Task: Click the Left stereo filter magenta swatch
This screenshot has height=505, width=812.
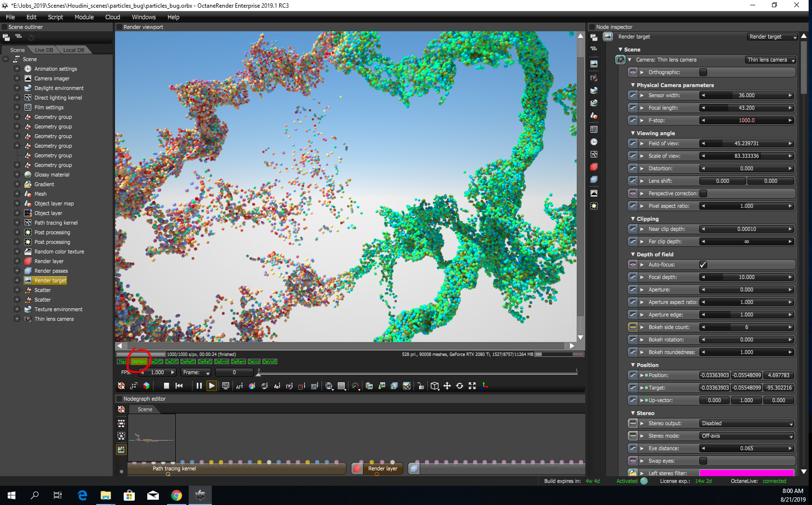Action: (746, 473)
